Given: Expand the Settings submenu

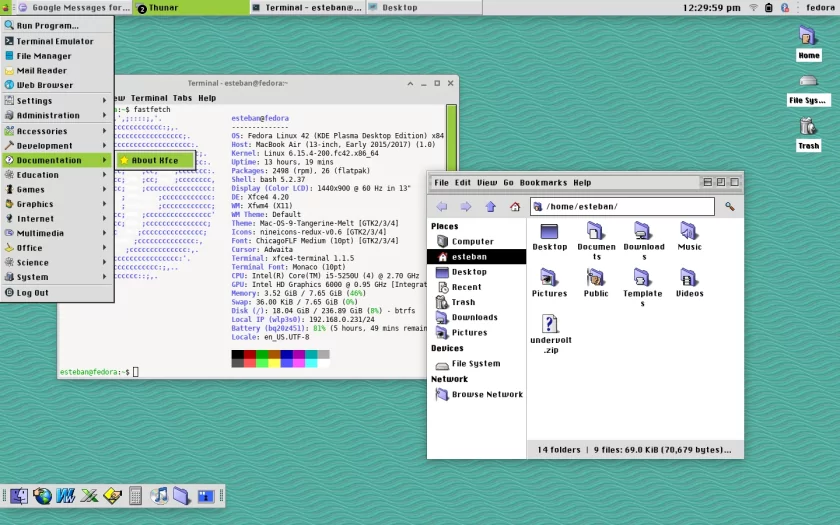Looking at the screenshot, I should 57,101.
